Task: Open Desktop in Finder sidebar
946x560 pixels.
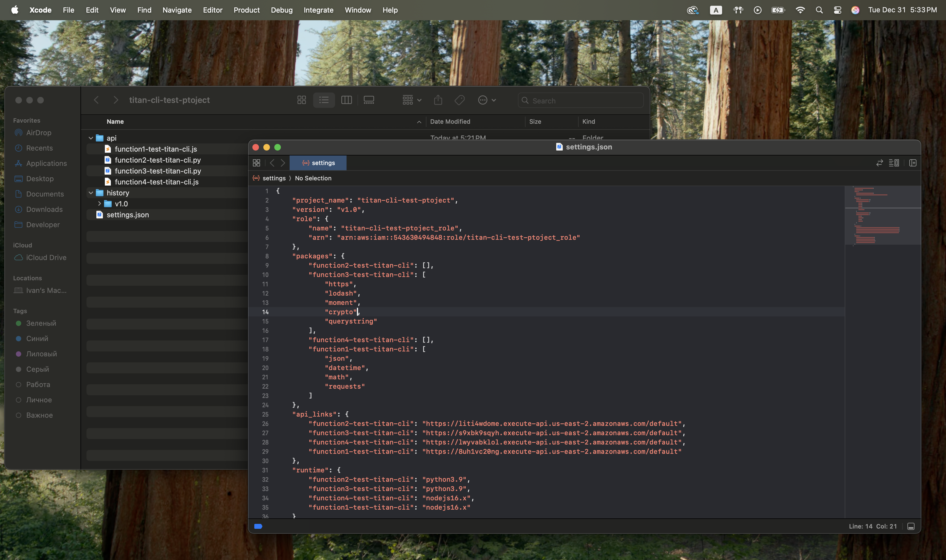Action: coord(40,178)
